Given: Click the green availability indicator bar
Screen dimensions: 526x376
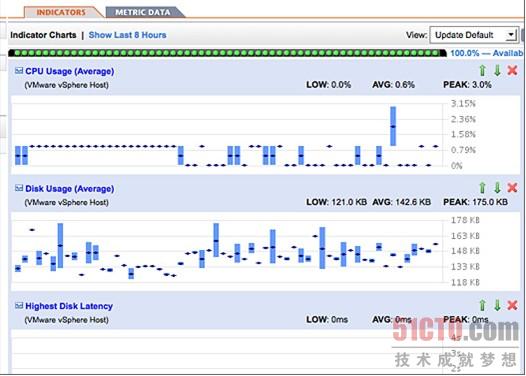Looking at the screenshot, I should [227, 53].
